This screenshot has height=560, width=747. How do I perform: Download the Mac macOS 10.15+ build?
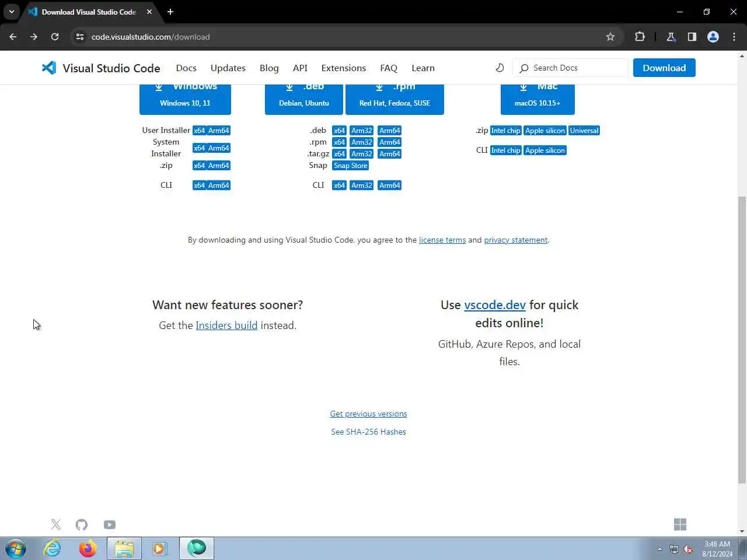click(x=537, y=99)
